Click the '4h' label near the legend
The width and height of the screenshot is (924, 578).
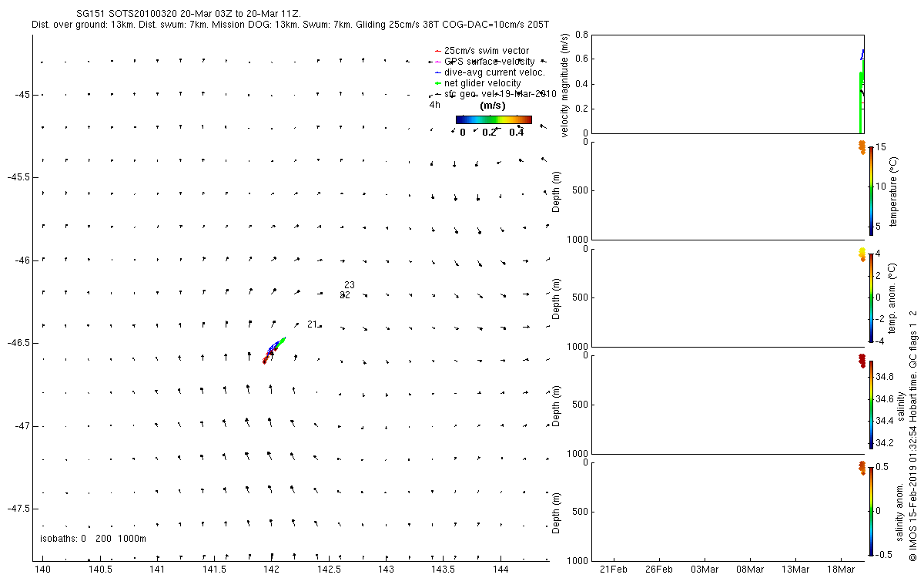(x=435, y=105)
